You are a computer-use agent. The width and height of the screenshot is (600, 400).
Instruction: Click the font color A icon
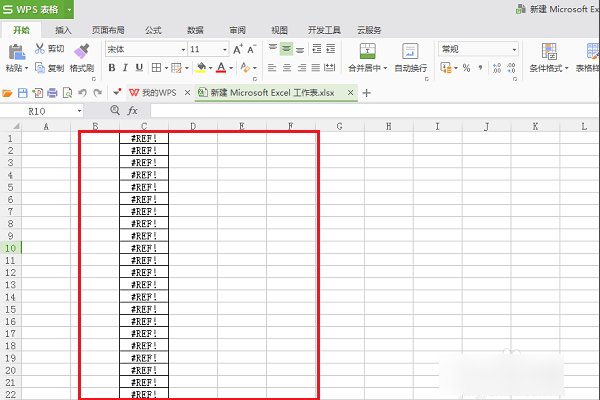tap(221, 68)
